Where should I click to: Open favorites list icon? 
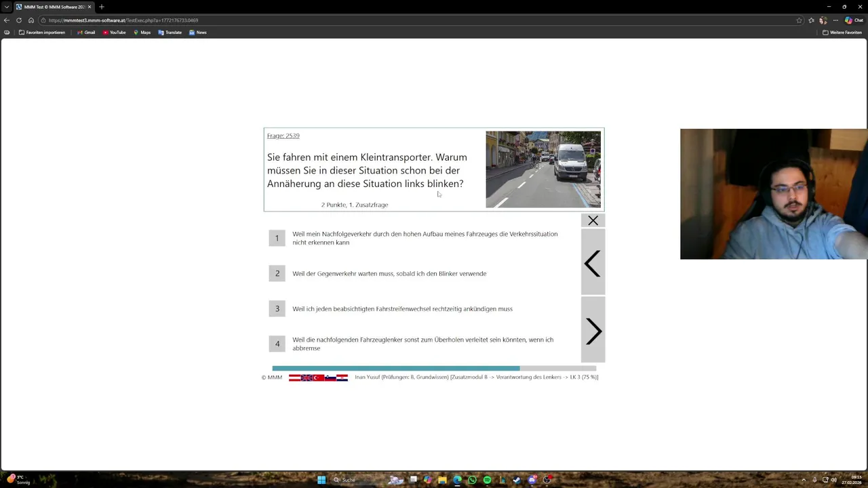point(811,20)
